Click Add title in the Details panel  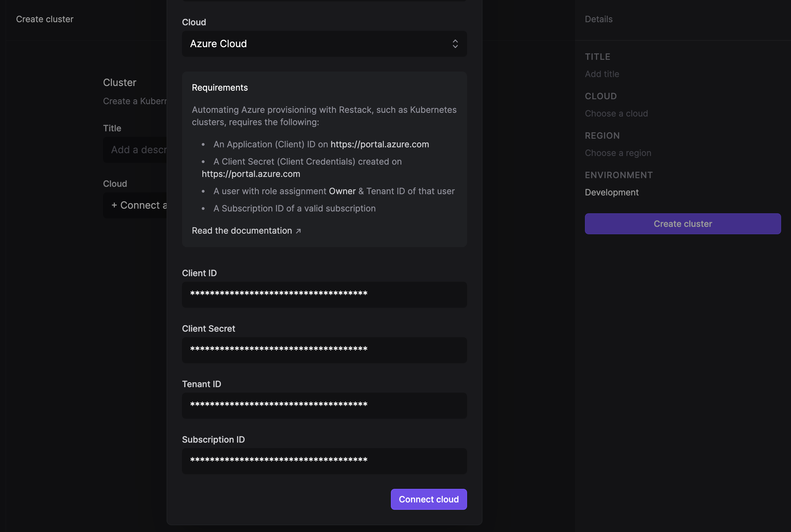click(602, 74)
